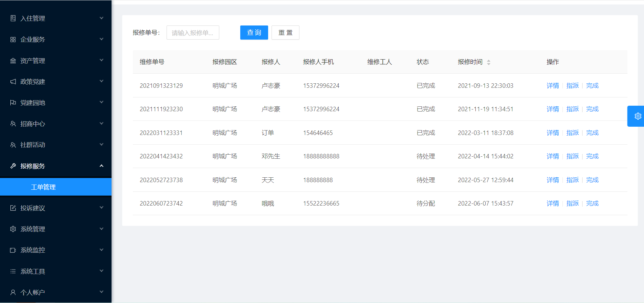Screen dimensions: 644x303
Task: Open the 系统管理 sidebar menu
Action: 33,229
